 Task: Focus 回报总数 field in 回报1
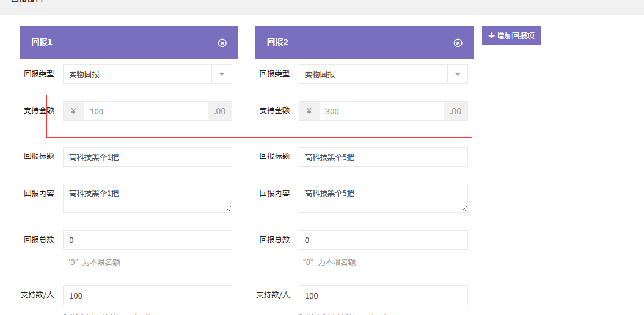(147, 240)
